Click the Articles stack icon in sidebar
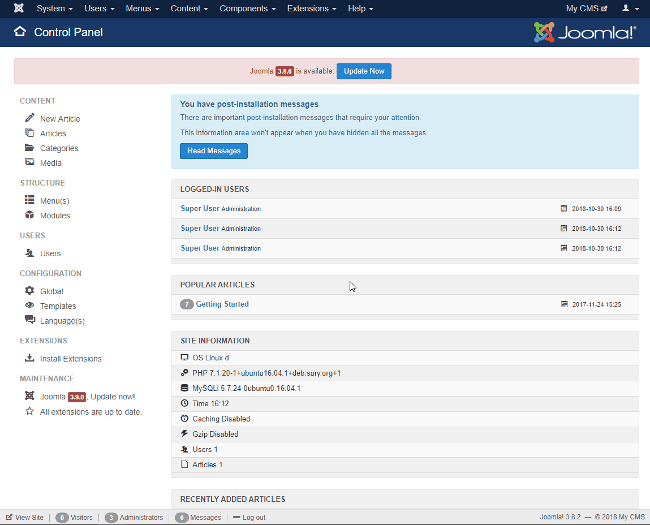This screenshot has height=525, width=650. tap(29, 133)
